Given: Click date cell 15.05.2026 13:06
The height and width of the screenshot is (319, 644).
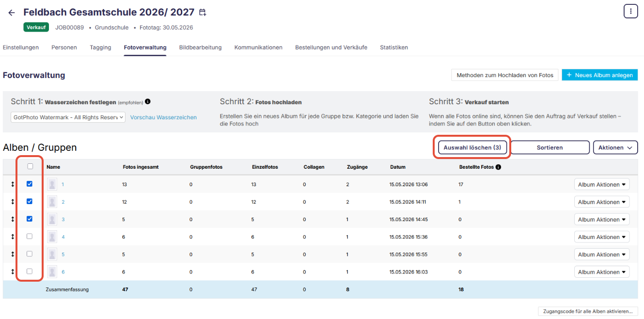Looking at the screenshot, I should point(408,185).
